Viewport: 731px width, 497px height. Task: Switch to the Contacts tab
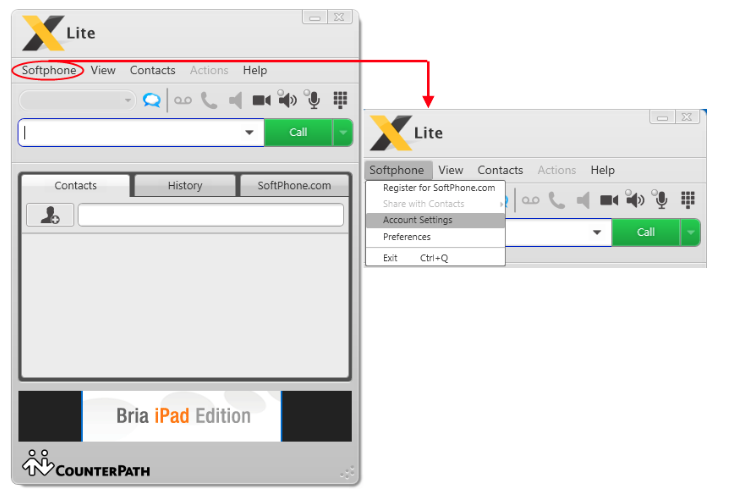[76, 186]
